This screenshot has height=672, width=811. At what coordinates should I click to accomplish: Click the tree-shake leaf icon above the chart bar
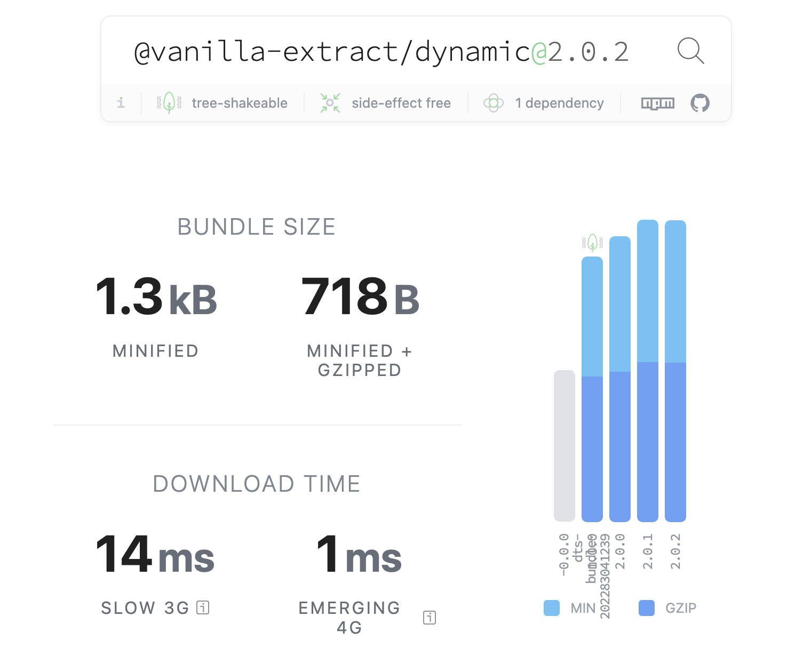[x=592, y=243]
